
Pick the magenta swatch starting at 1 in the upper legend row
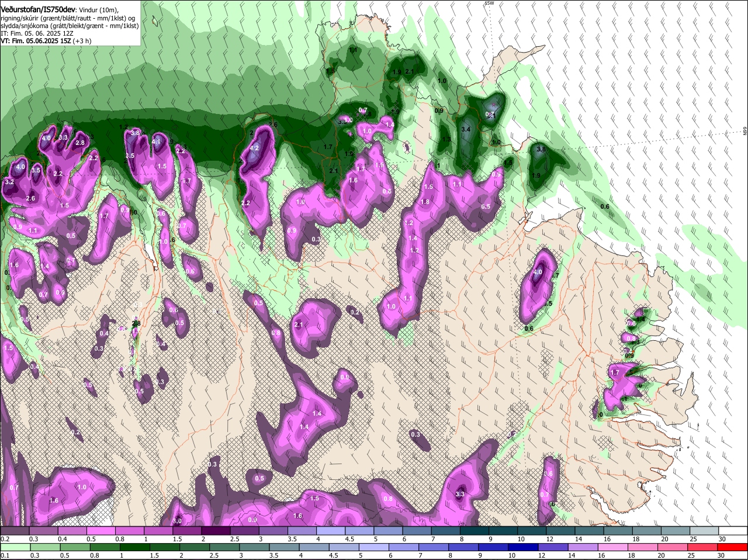click(158, 531)
